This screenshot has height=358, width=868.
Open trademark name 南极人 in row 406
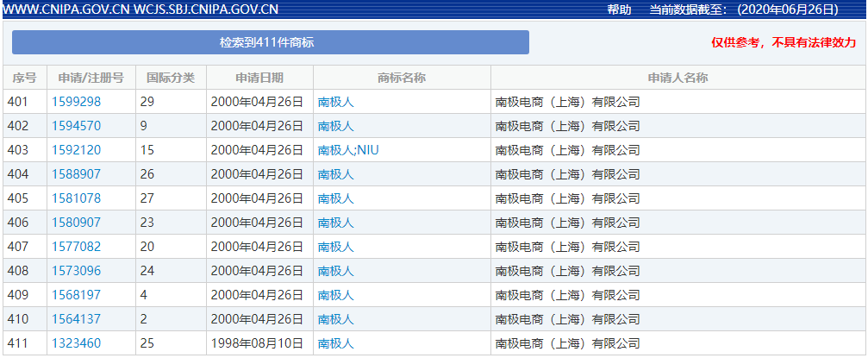(336, 223)
